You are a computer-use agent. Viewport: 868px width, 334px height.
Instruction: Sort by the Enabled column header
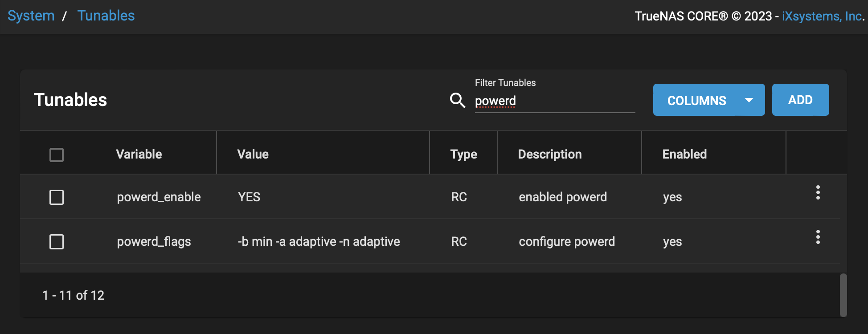pyautogui.click(x=684, y=154)
